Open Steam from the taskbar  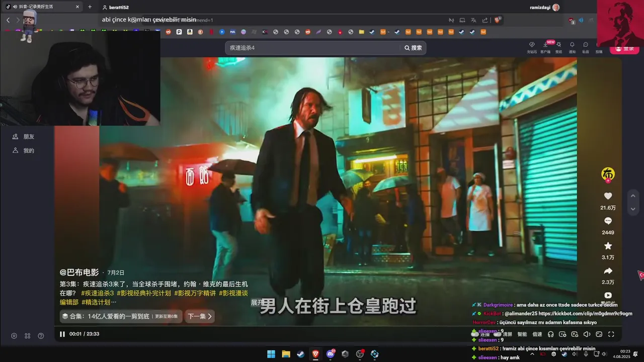click(300, 354)
